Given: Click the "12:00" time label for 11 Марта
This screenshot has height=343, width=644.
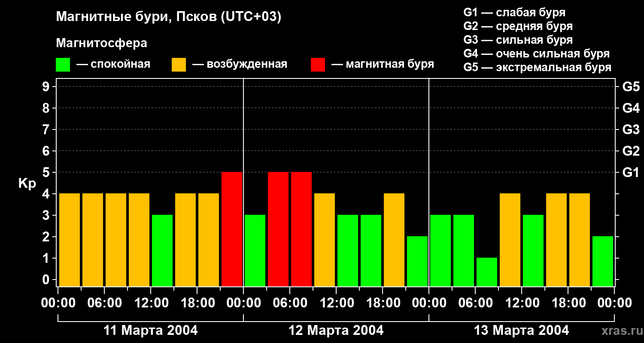Looking at the screenshot, I should pyautogui.click(x=151, y=303).
